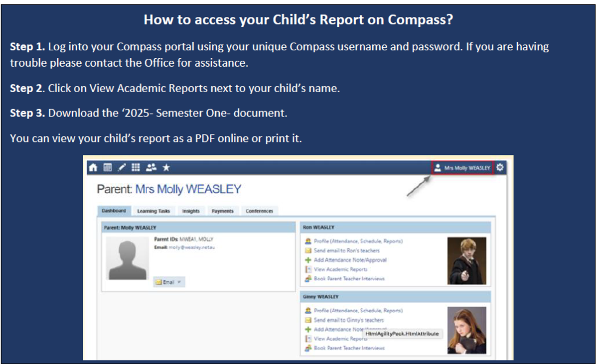Open the settings gear icon
Screen dimensions: 598x364
pos(500,168)
